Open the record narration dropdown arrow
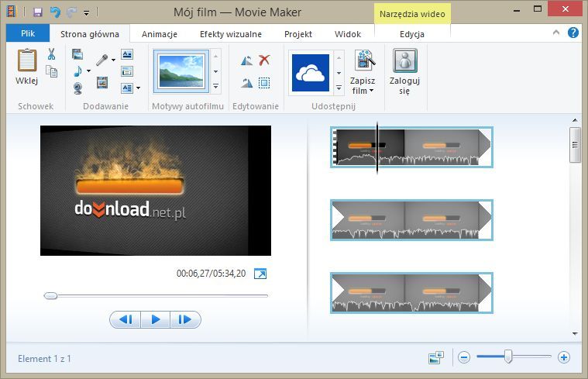 point(113,60)
